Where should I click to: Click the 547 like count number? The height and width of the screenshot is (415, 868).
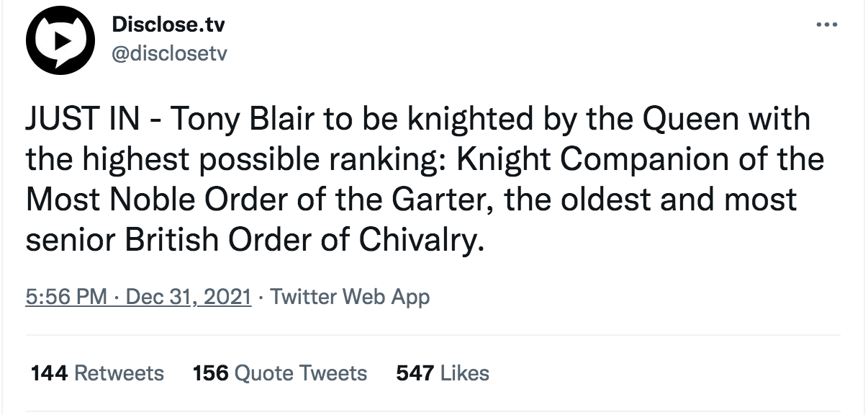[x=415, y=372]
